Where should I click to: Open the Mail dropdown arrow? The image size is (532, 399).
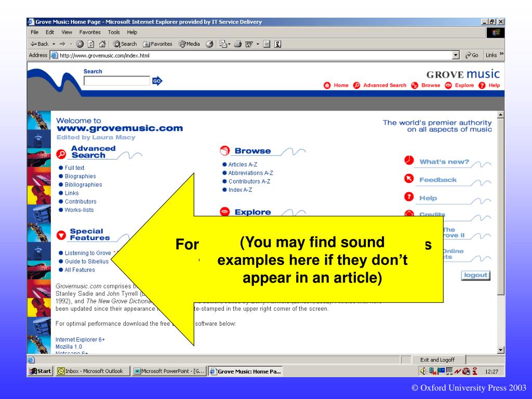[x=229, y=44]
